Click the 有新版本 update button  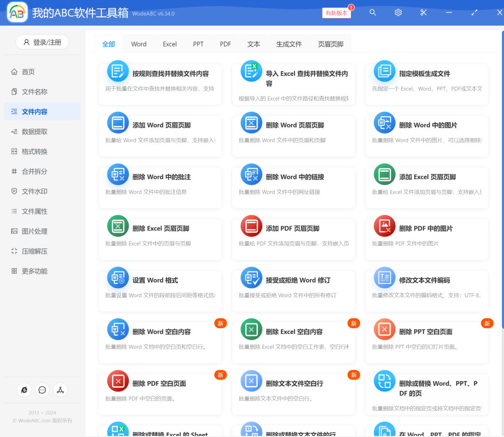click(x=336, y=13)
